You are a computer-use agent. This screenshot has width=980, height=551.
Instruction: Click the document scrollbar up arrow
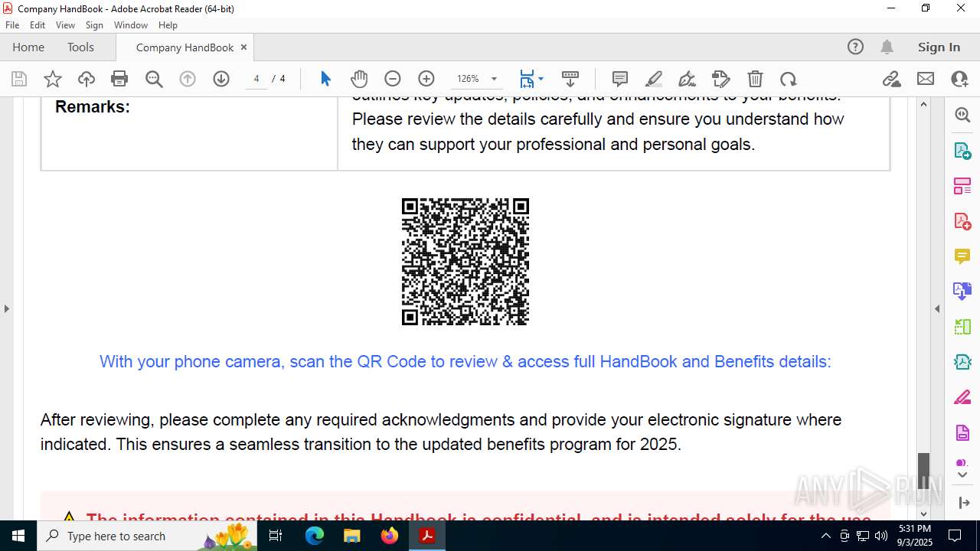(923, 103)
